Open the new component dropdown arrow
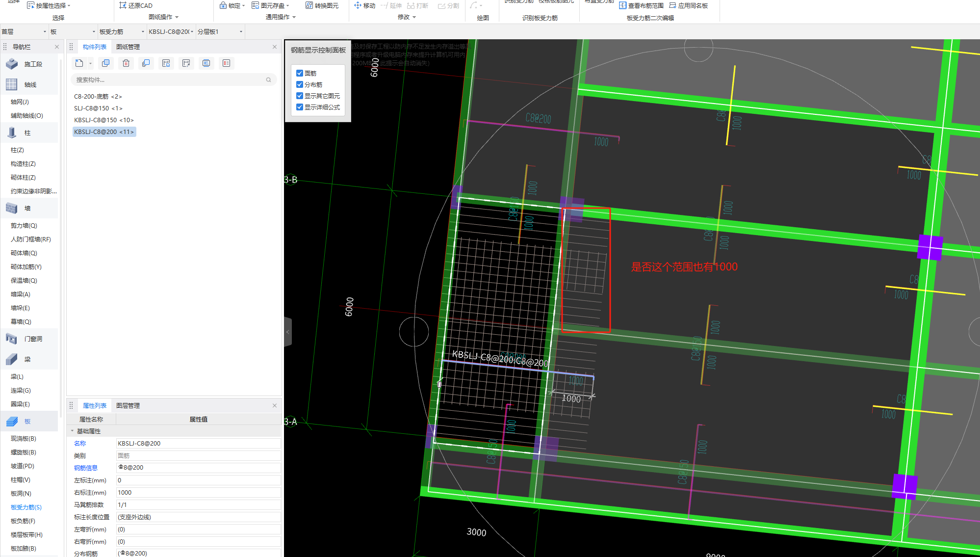The image size is (980, 557). [90, 63]
